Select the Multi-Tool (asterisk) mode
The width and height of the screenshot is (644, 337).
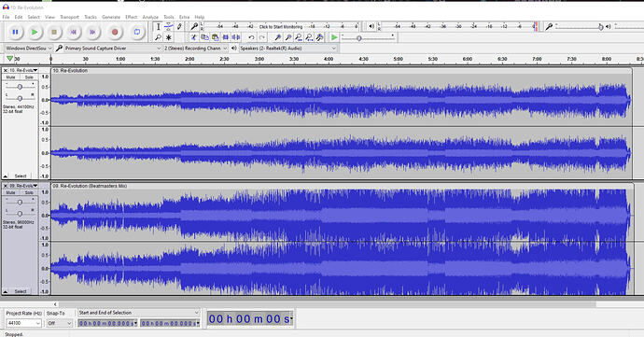point(168,37)
